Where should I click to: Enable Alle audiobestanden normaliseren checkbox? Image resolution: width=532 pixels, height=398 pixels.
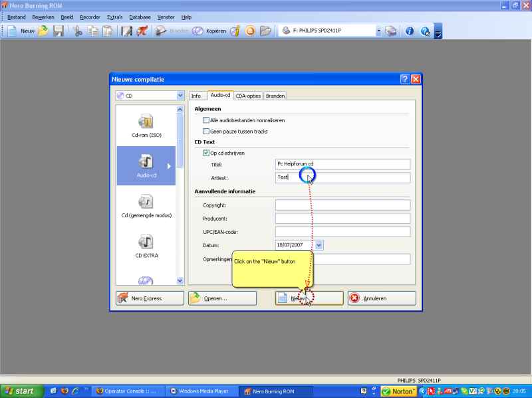click(x=206, y=120)
